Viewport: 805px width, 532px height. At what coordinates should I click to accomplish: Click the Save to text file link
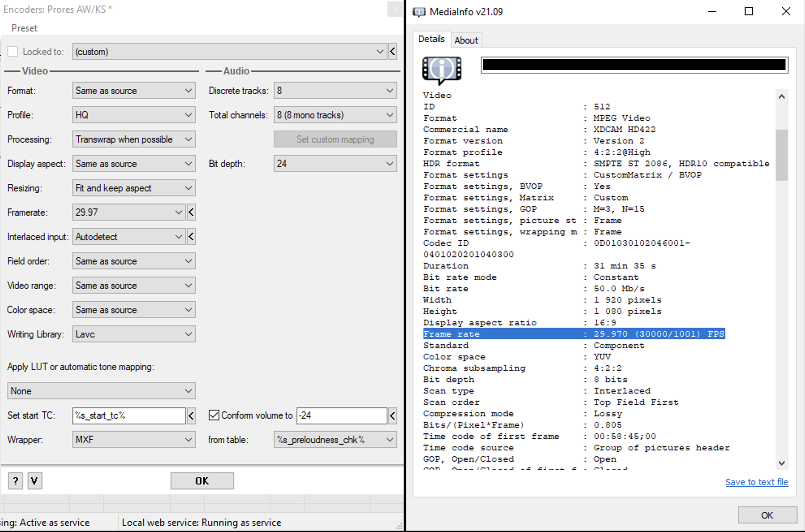coord(757,482)
